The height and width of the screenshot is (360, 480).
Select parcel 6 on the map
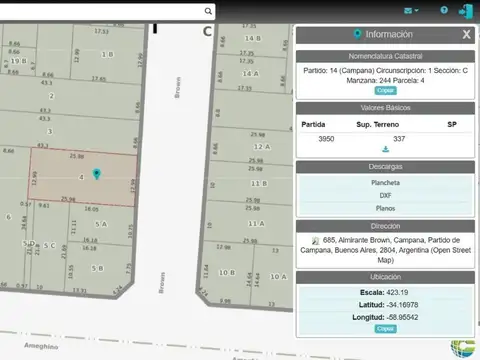pyautogui.click(x=9, y=217)
